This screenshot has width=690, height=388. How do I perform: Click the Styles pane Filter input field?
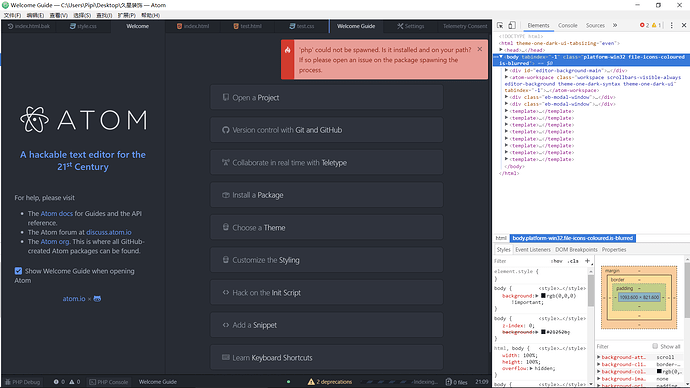click(521, 261)
